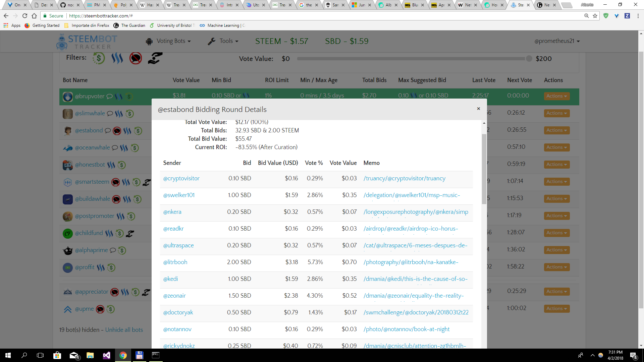Open the memo link for @litrbooh's bid
The image size is (644, 362).
[411, 262]
